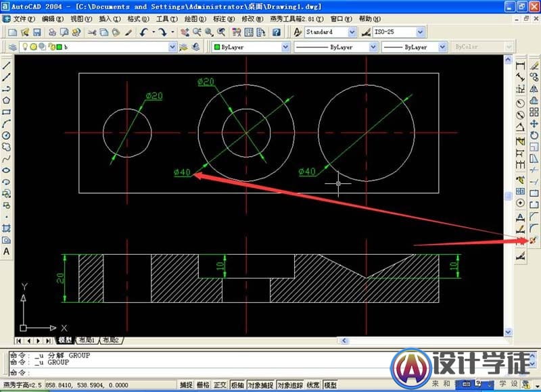Screen dimensions: 541x392
Task: Open the 格式 menu
Action: click(x=138, y=19)
